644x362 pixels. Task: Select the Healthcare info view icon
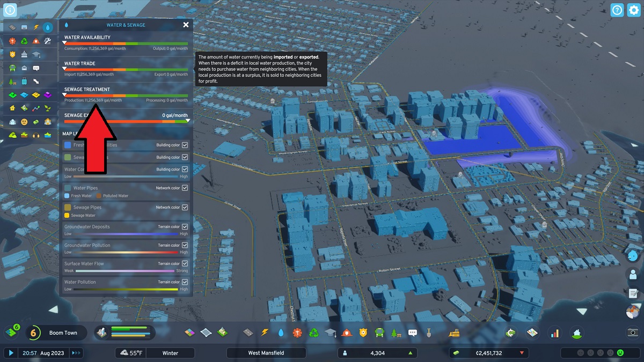(12, 41)
